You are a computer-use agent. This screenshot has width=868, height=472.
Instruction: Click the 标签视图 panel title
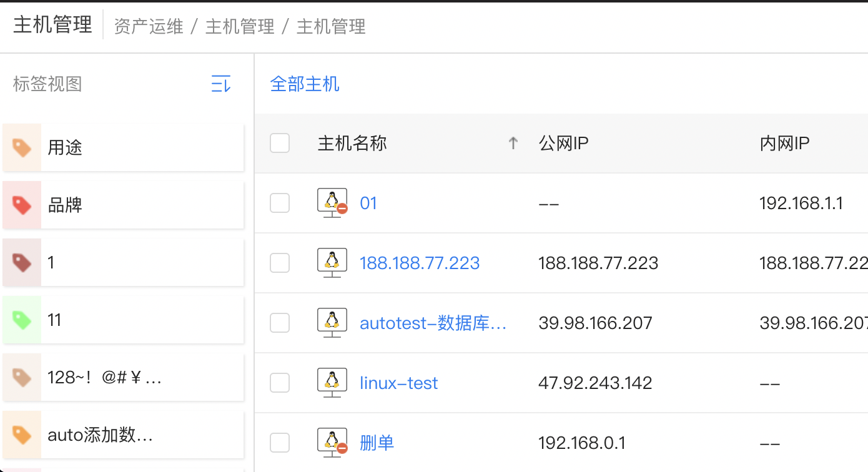[x=47, y=84]
